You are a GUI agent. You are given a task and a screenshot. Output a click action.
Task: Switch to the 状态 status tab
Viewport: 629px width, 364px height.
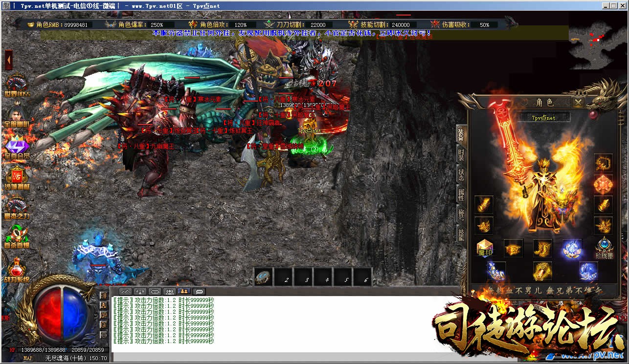click(461, 175)
